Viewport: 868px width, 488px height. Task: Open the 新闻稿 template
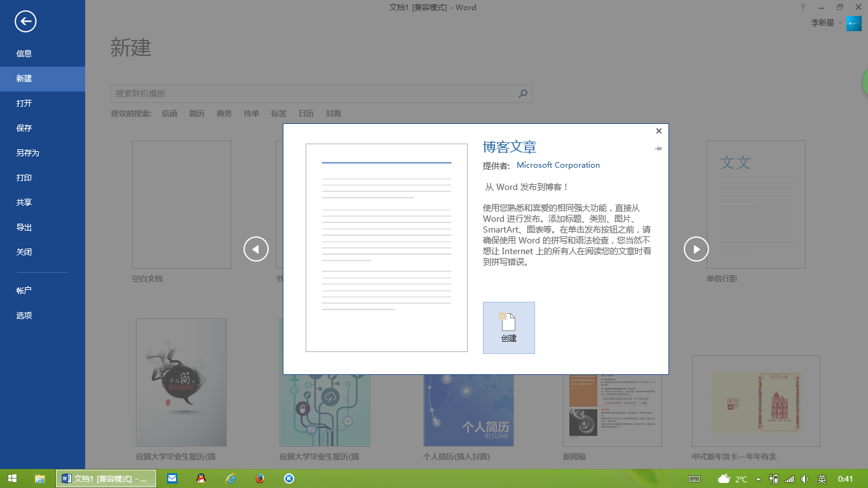613,410
